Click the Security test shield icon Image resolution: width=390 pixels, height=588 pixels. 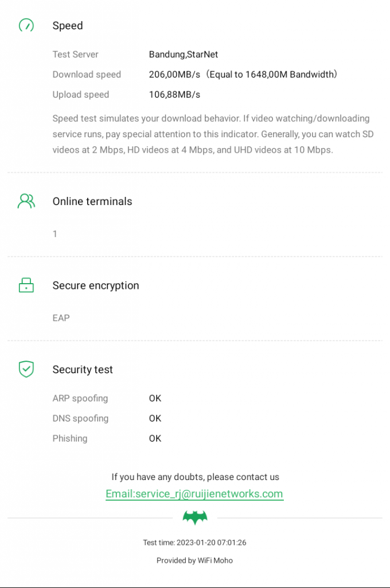click(x=26, y=369)
